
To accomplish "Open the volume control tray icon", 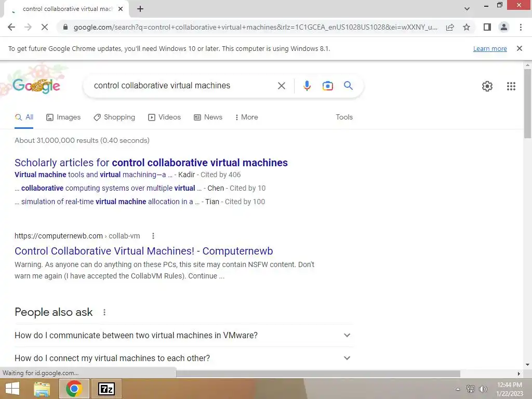I will pyautogui.click(x=483, y=389).
